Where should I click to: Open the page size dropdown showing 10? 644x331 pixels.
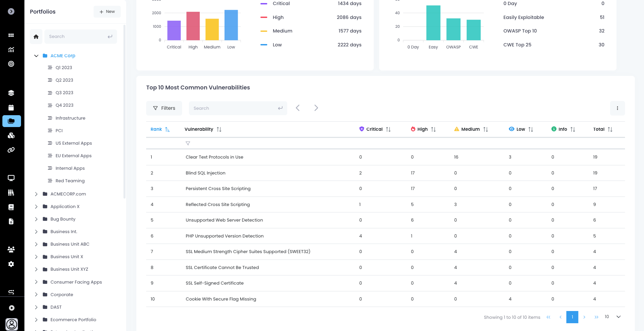(x=613, y=317)
